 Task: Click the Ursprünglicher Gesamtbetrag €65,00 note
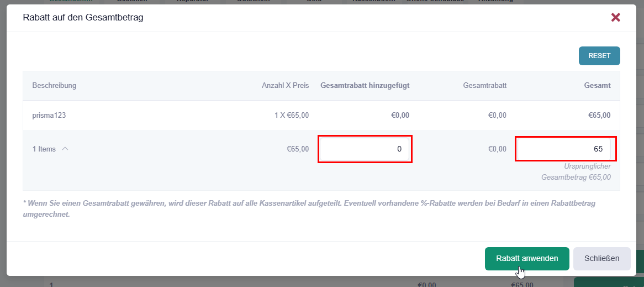coord(576,172)
